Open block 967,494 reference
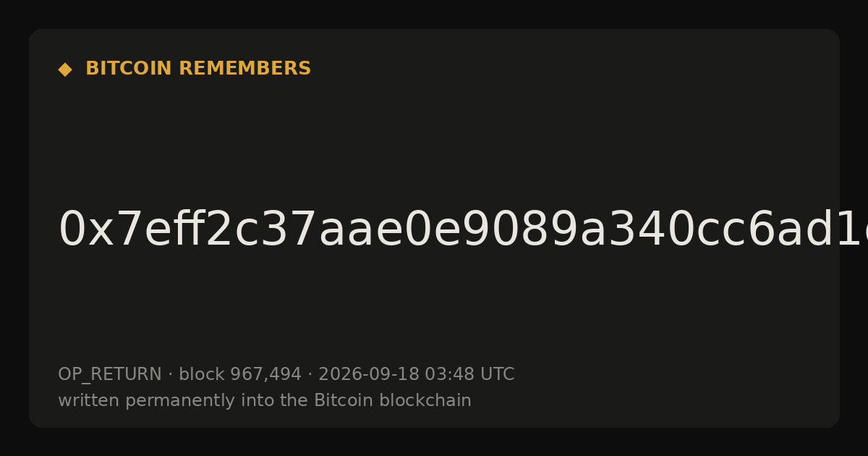The width and height of the screenshot is (868, 456). (240, 375)
